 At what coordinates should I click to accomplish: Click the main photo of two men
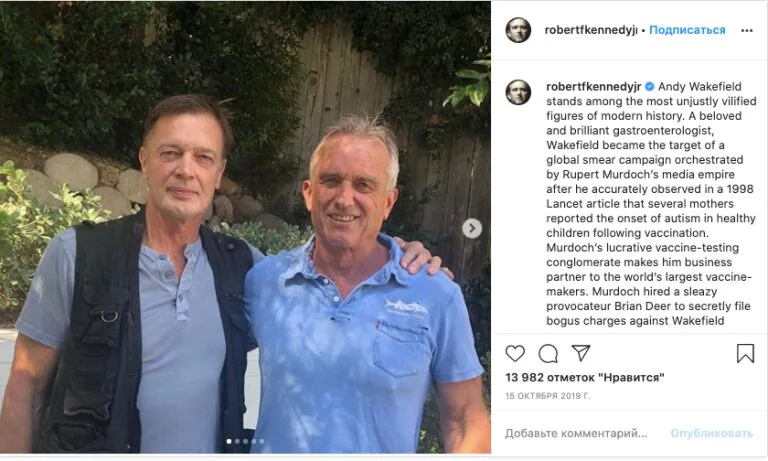tap(245, 227)
